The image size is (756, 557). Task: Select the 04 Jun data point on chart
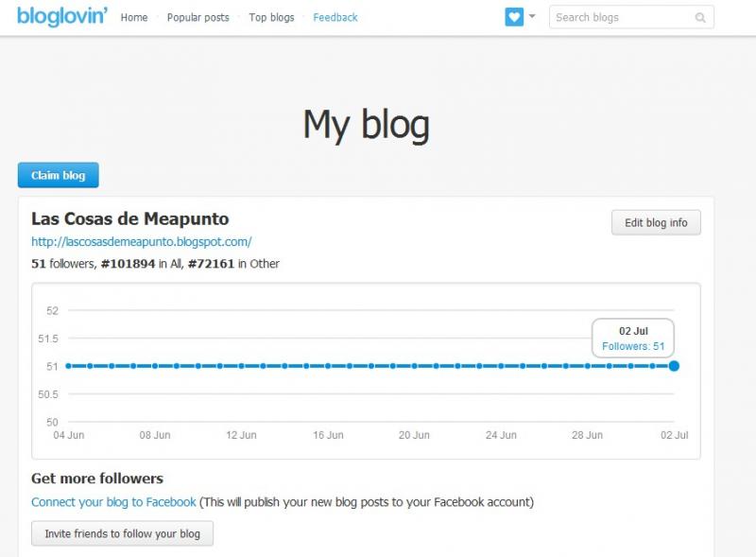tap(68, 366)
